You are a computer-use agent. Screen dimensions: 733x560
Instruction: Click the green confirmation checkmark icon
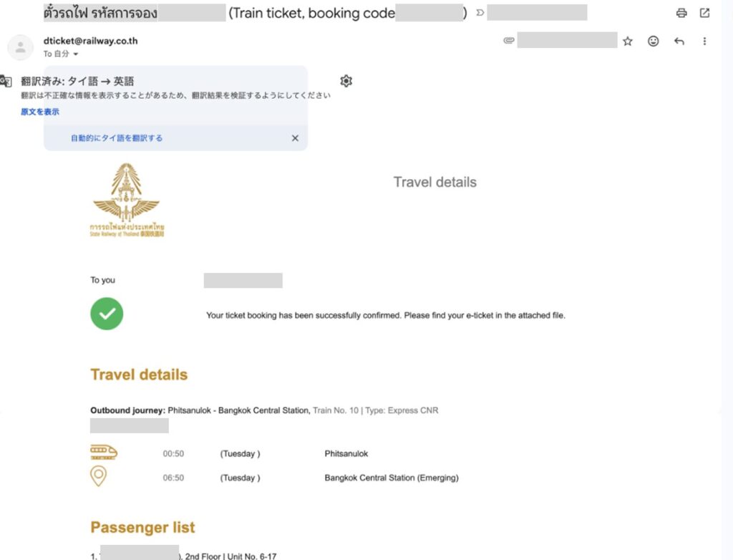click(x=107, y=314)
